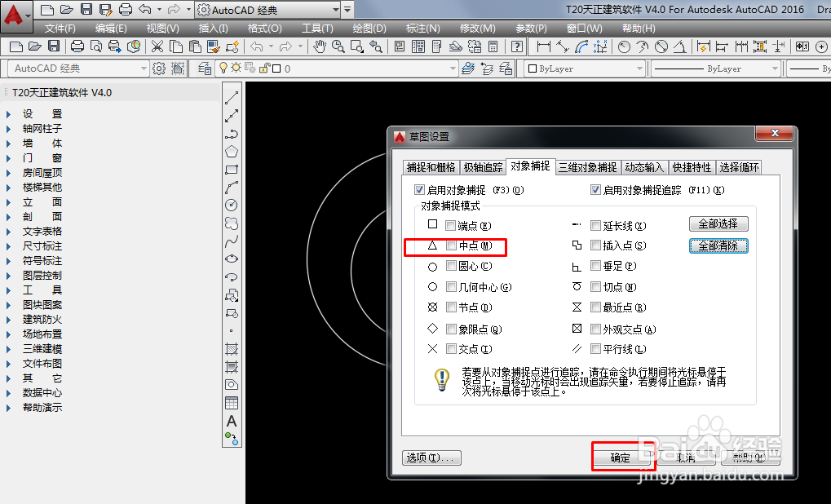831x504 pixels.
Task: Click the Pan hand icon in toolbar
Action: [319, 46]
